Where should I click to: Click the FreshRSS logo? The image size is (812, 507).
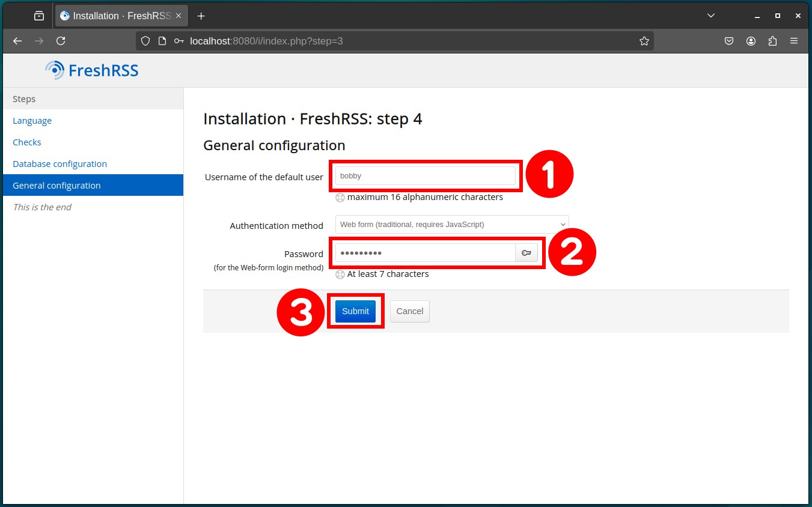[x=92, y=70]
